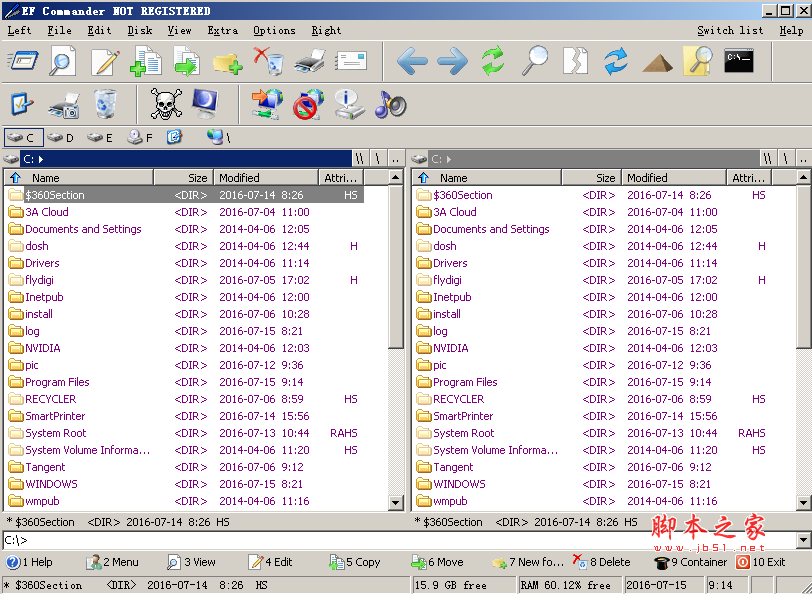Screen dimensions: 812x594
Task: Open the command prompt icon on the toolbar
Action: (x=739, y=61)
